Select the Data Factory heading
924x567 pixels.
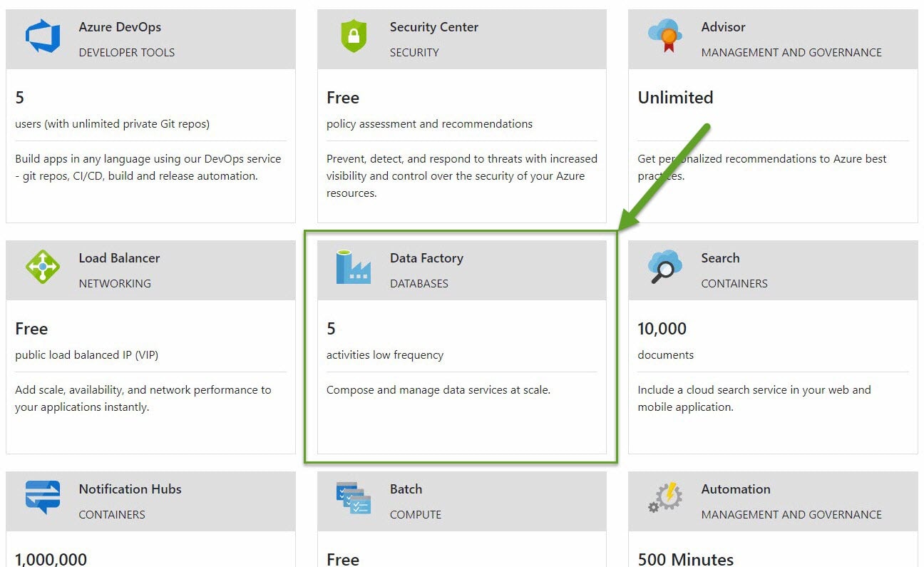[x=426, y=258]
